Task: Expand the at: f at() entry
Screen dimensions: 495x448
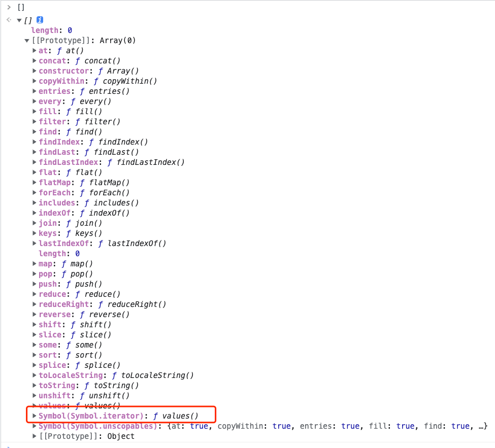Action: (35, 50)
